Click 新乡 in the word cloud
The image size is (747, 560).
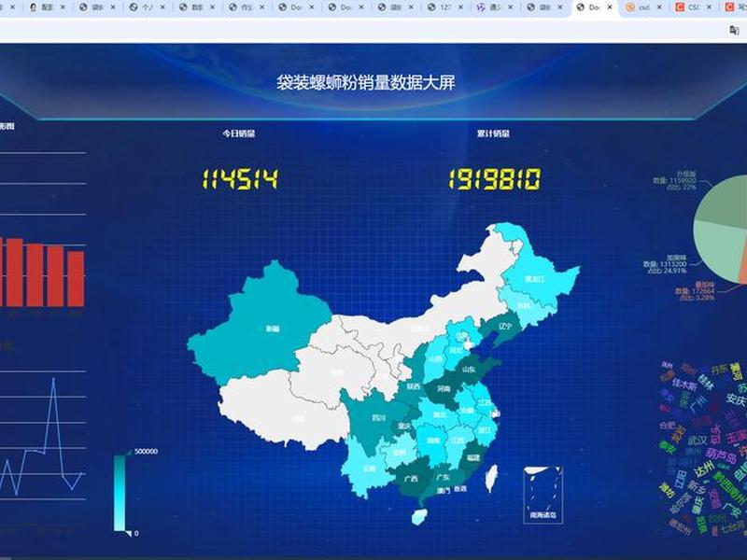pos(697,486)
